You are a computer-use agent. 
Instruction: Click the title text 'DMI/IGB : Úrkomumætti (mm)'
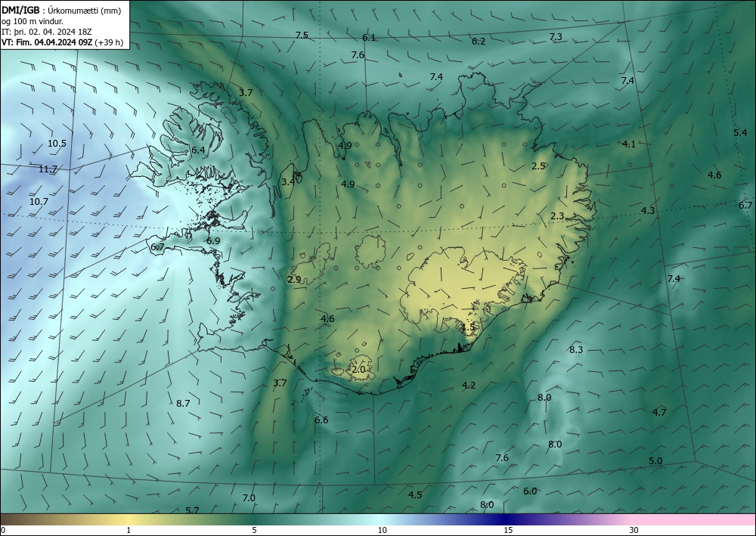coord(61,11)
